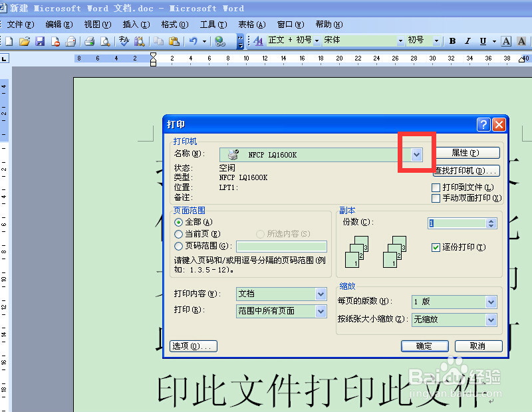This screenshot has height=412, width=532.
Task: Expand the 每页的版数 dropdown
Action: click(x=491, y=302)
